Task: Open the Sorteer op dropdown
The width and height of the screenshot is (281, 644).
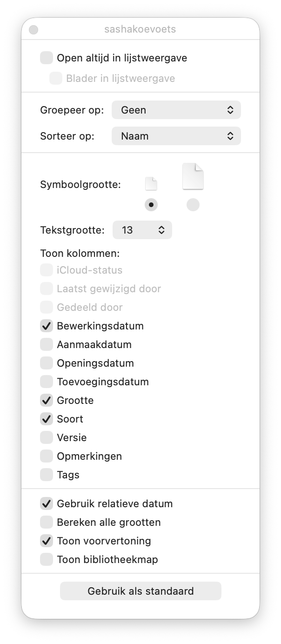Action: (x=176, y=136)
